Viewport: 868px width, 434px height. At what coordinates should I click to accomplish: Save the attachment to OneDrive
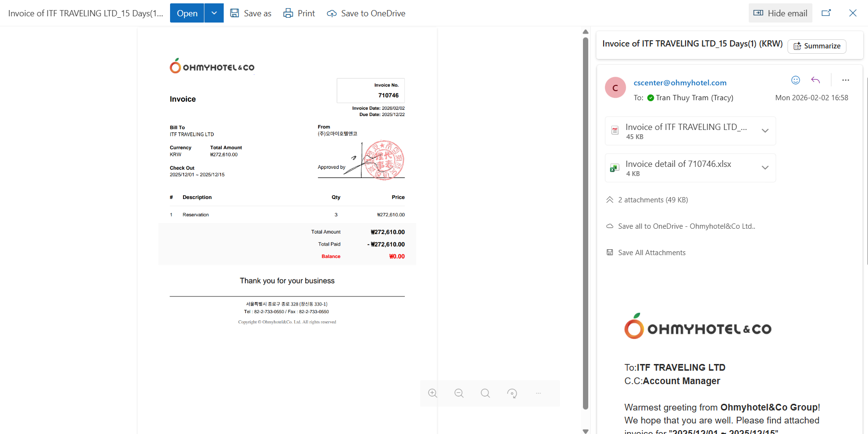coord(366,13)
